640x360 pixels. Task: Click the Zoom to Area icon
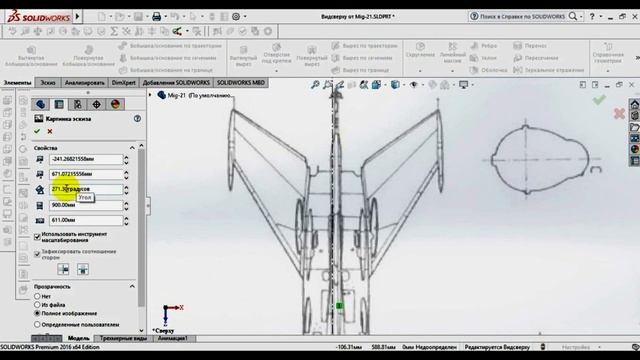(327, 85)
